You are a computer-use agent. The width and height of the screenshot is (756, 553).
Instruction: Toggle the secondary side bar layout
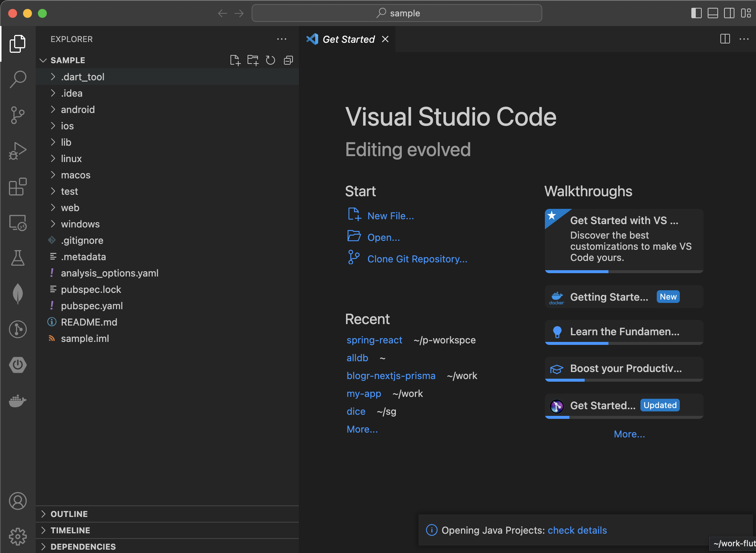click(729, 13)
